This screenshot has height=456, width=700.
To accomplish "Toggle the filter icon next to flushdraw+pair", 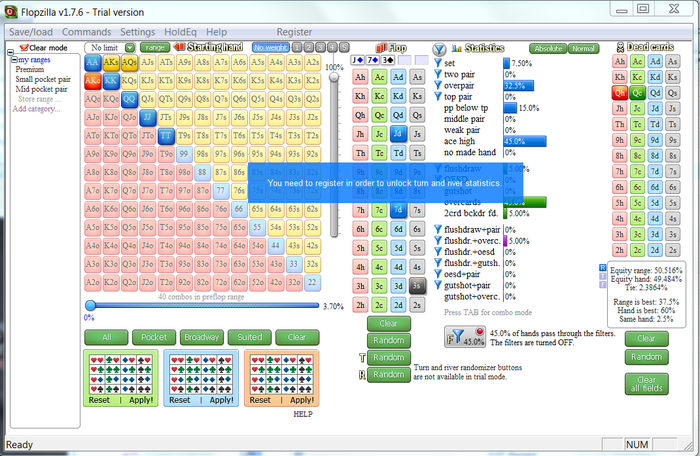I will pyautogui.click(x=438, y=230).
